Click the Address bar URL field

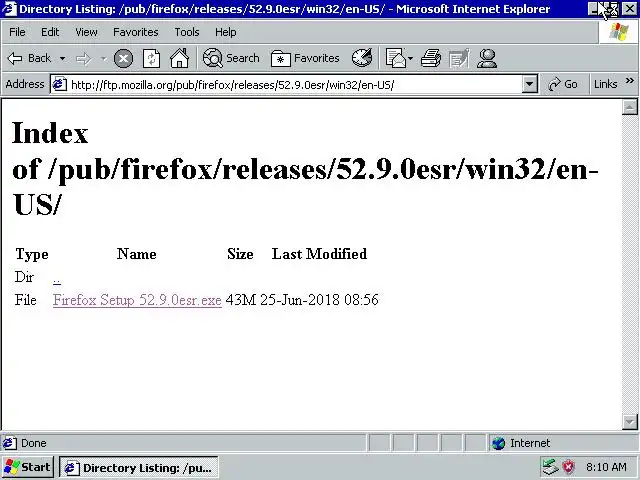[294, 85]
